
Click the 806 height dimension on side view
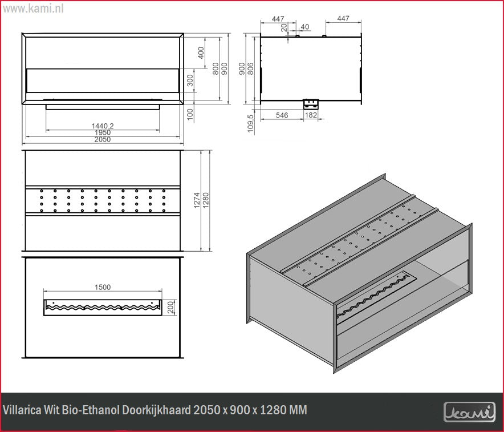click(250, 69)
